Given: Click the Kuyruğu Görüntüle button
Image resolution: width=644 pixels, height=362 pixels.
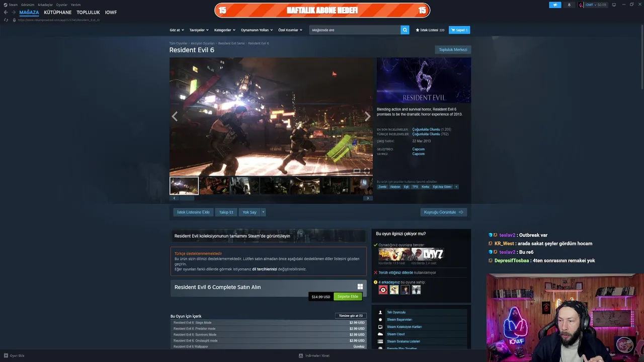Looking at the screenshot, I should pyautogui.click(x=444, y=212).
